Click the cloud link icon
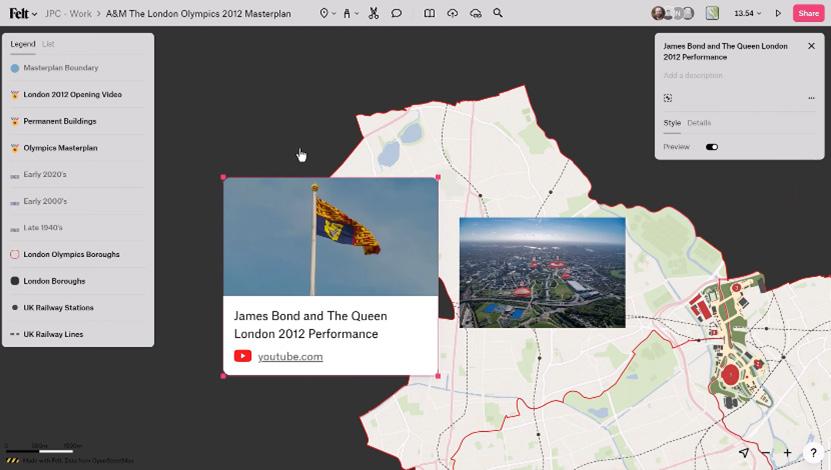 point(475,13)
